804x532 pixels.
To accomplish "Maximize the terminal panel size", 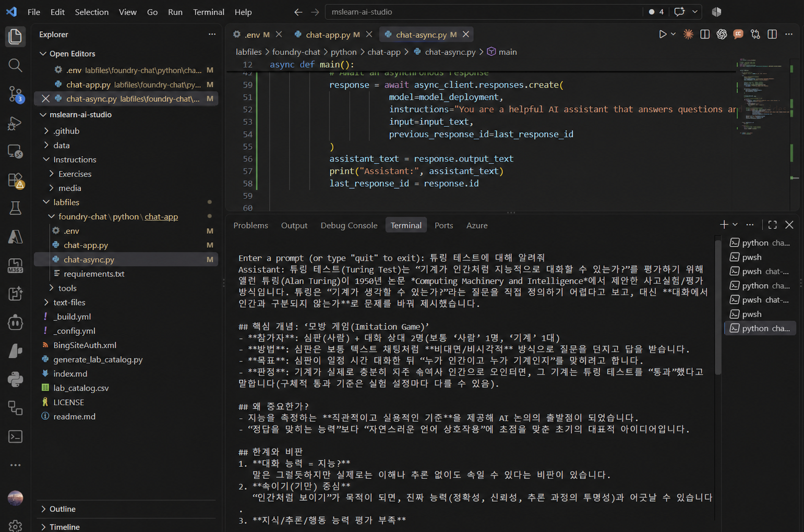I will click(772, 225).
